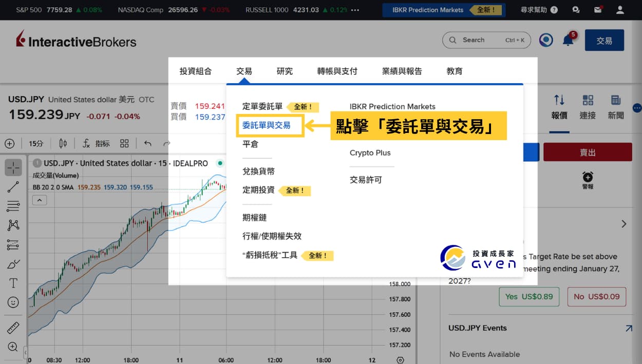Open the 交易 menu in navigation bar
The width and height of the screenshot is (642, 364).
244,71
